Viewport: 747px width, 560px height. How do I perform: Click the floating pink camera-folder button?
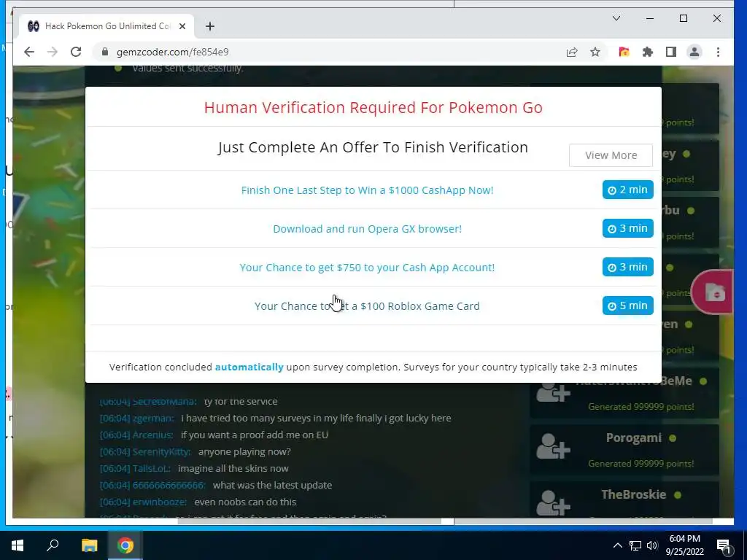pos(713,292)
